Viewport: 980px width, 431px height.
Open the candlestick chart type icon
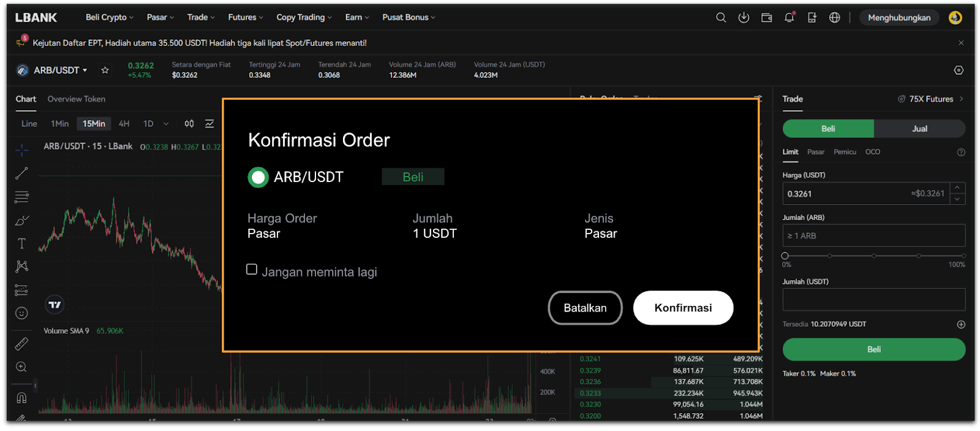(189, 124)
